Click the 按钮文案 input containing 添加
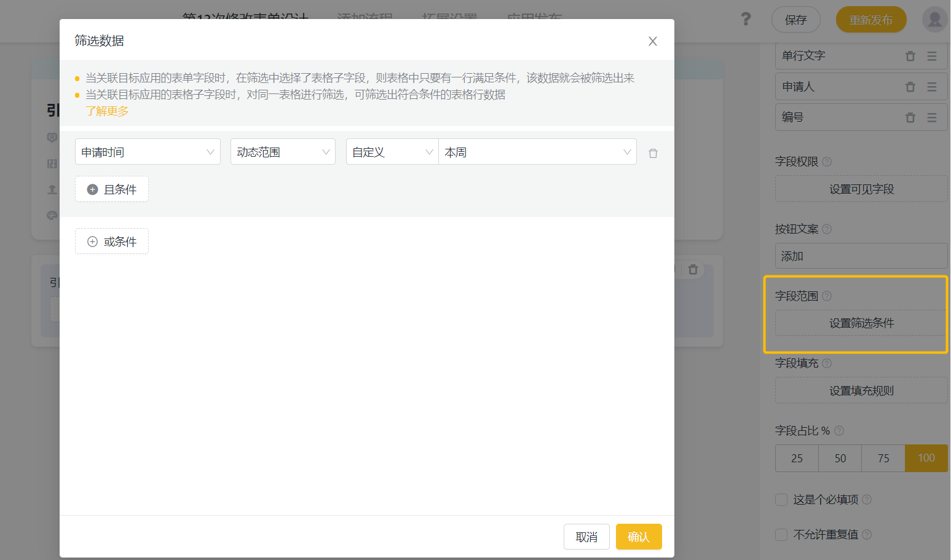 [x=861, y=256]
